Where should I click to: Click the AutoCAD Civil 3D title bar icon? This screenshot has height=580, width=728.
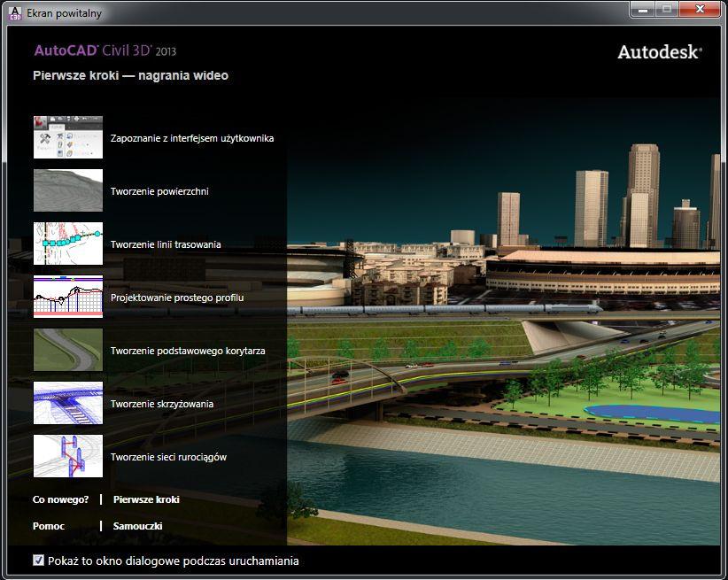pyautogui.click(x=15, y=13)
